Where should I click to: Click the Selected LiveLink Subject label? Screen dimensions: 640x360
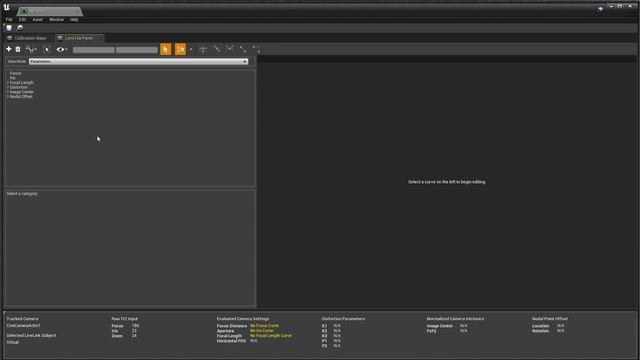coord(31,336)
